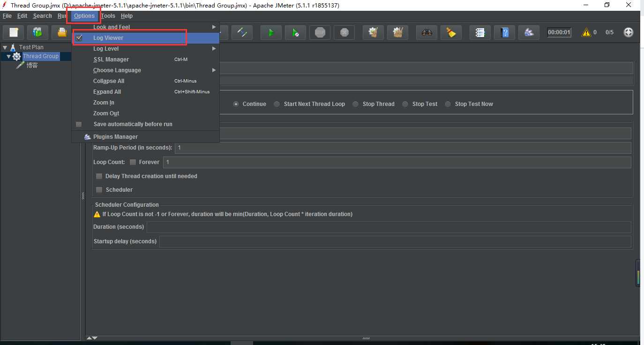Select Start Next Thread Loop option
The height and width of the screenshot is (345, 644).
point(277,104)
